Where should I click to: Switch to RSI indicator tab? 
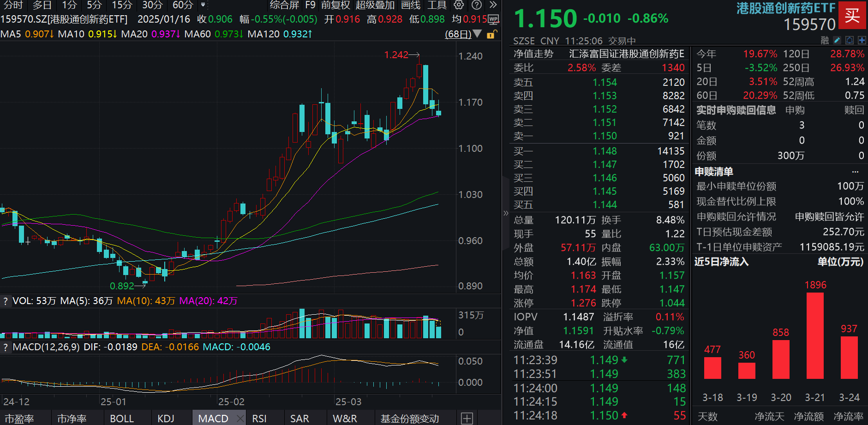click(x=259, y=419)
